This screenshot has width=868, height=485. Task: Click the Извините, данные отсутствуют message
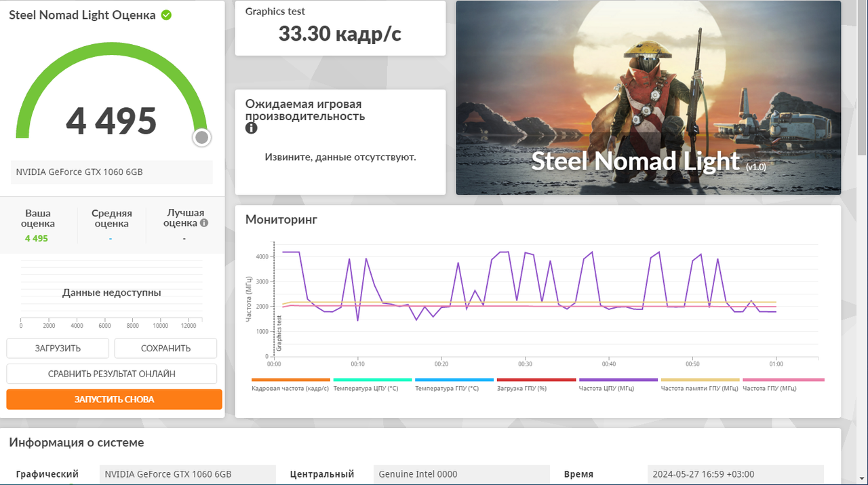(340, 157)
